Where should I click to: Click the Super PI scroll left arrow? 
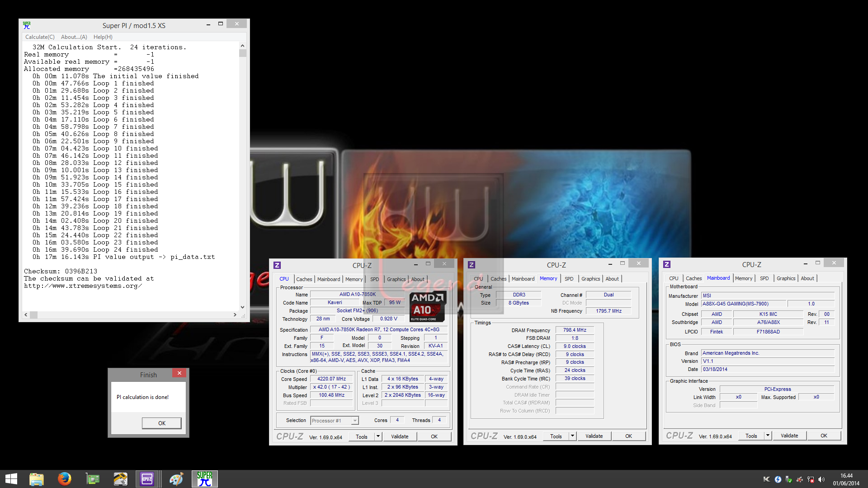click(x=26, y=315)
